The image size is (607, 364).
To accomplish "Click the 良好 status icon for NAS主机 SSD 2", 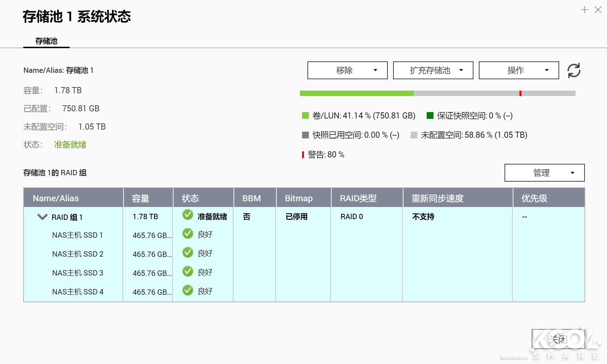I will coord(188,253).
